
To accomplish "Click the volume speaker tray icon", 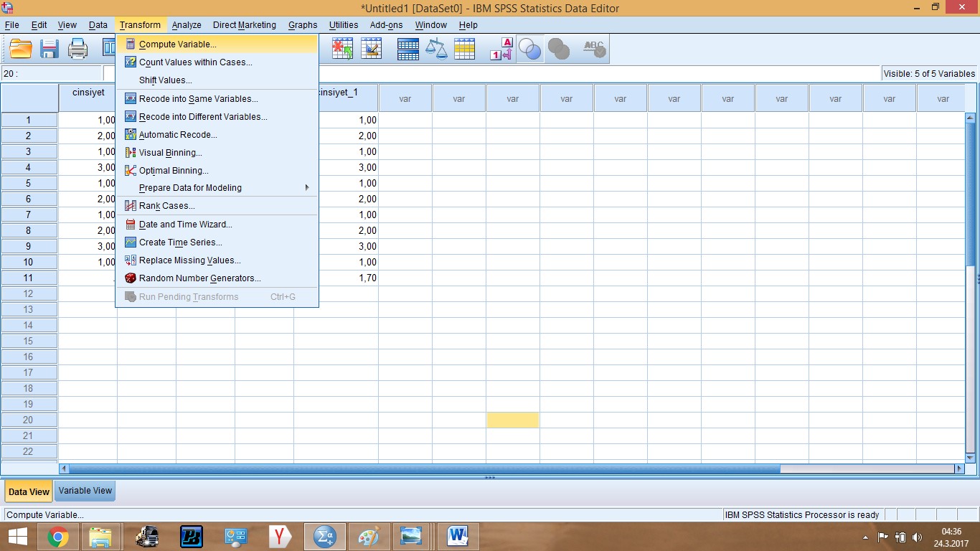I will click(917, 537).
